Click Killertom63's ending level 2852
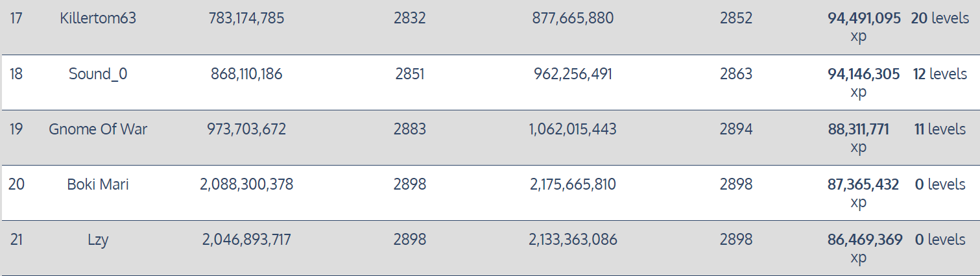 click(736, 19)
